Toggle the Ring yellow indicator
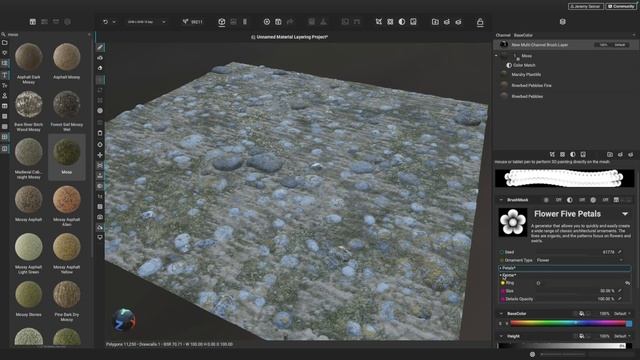Viewport: 640px width, 360px height. tap(503, 283)
